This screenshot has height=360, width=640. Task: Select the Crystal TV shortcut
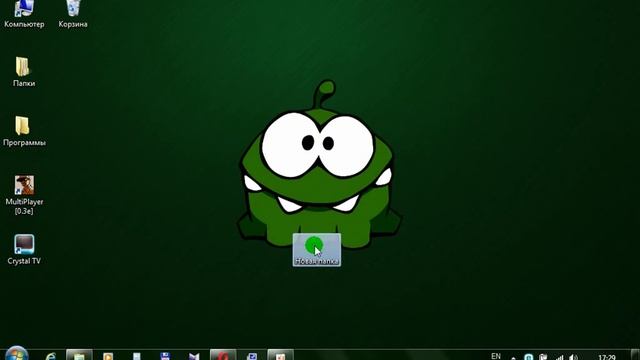point(24,250)
